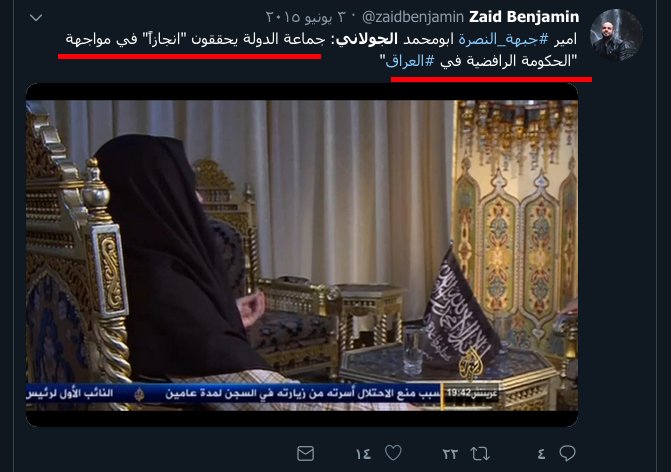
Task: Click the Al Jazeera logo watermark
Action: tap(471, 365)
